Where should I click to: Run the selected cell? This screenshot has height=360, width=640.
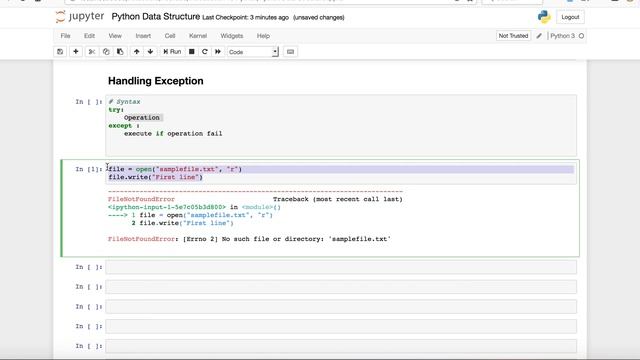pyautogui.click(x=172, y=52)
